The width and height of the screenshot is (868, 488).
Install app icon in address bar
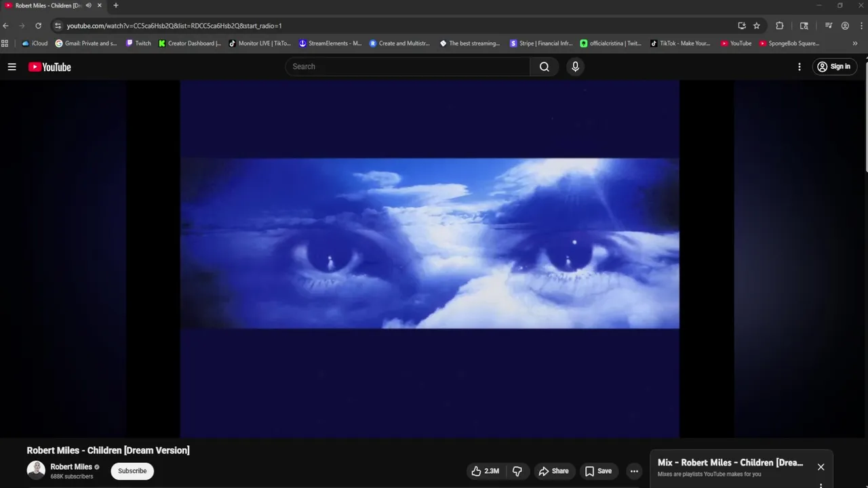tap(742, 26)
